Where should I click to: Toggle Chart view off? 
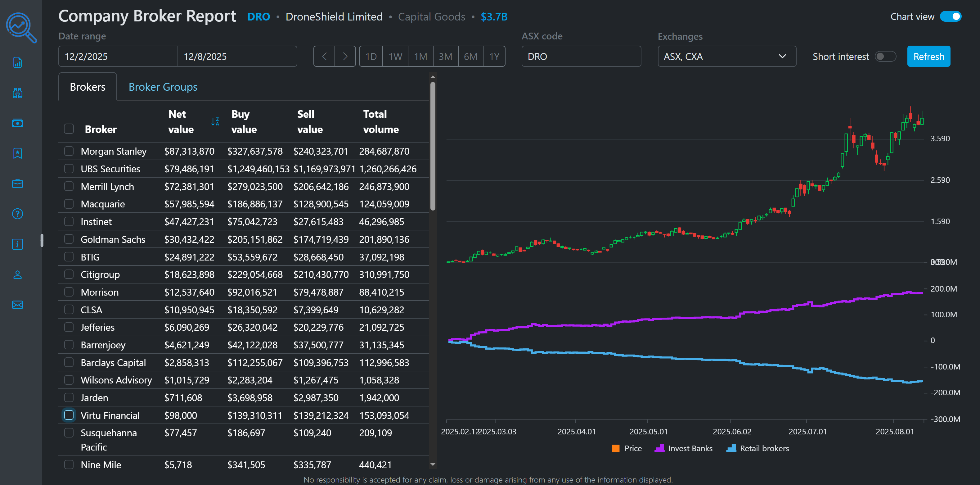[951, 16]
